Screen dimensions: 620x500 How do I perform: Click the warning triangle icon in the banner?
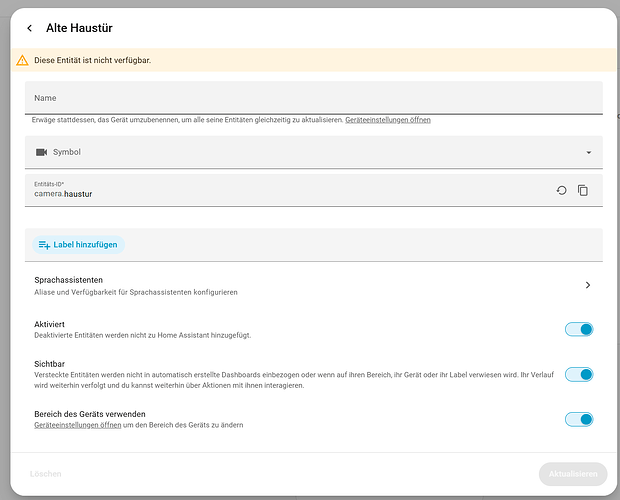click(x=22, y=60)
